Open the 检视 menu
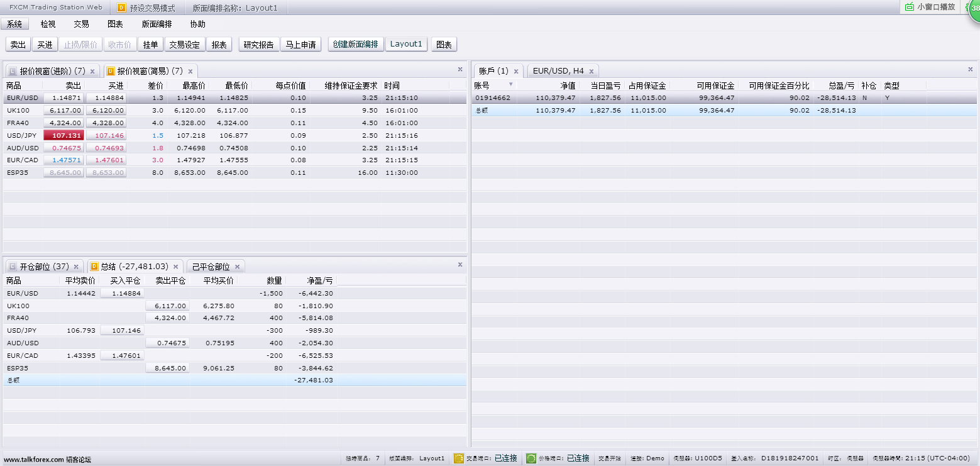 click(x=48, y=24)
